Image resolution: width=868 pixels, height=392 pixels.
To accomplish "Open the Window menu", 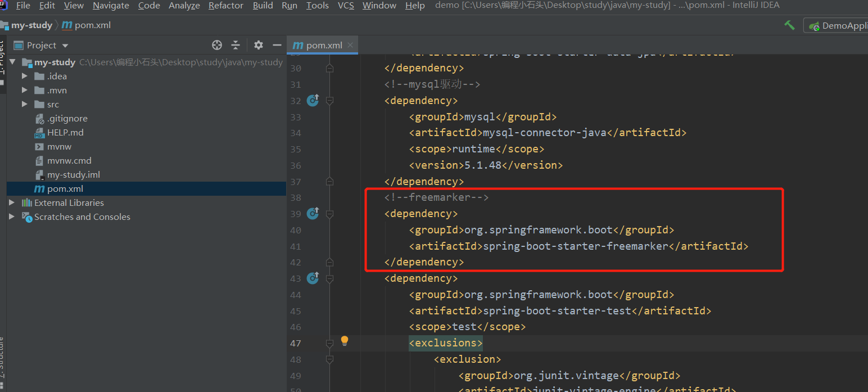I will (x=379, y=6).
